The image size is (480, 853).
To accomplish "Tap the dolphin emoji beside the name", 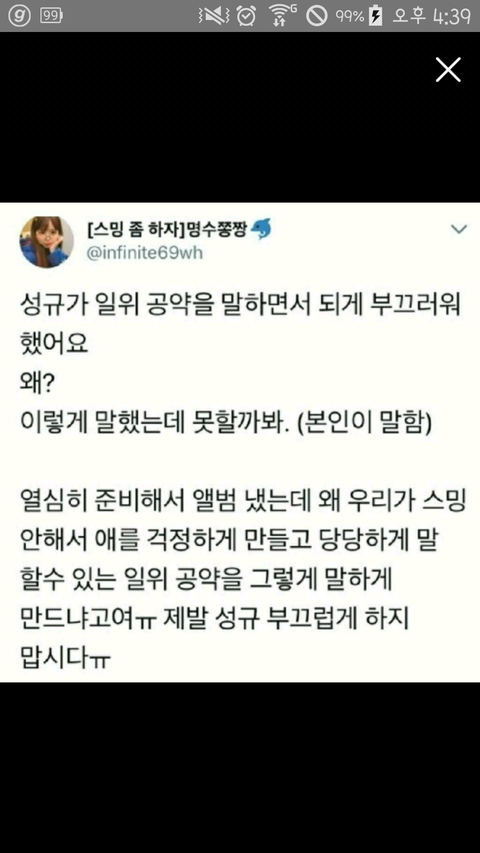I will 262,231.
